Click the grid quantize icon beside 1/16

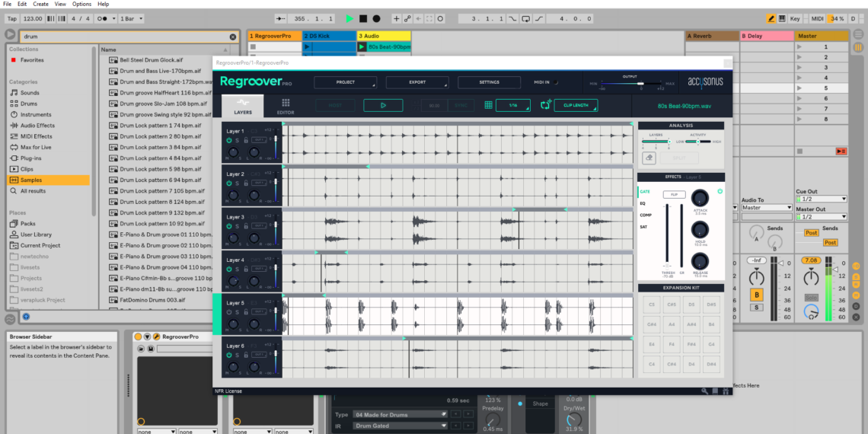click(x=488, y=105)
